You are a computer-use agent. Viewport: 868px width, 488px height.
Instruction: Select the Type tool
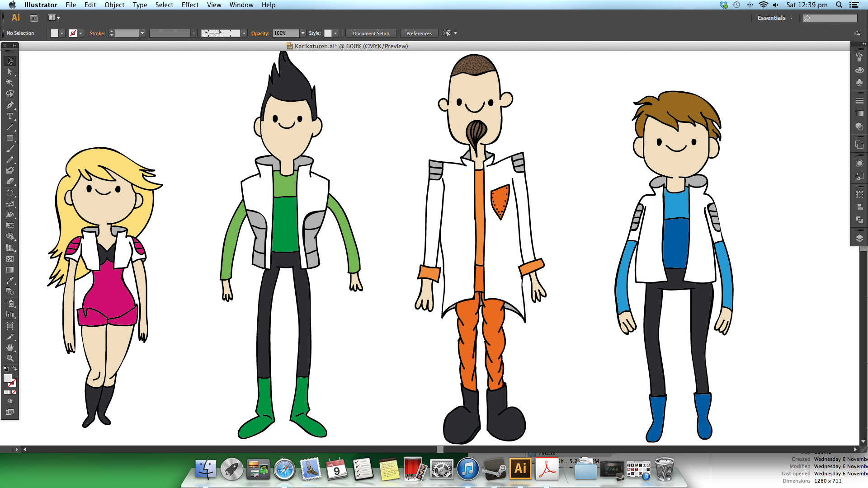click(x=9, y=116)
